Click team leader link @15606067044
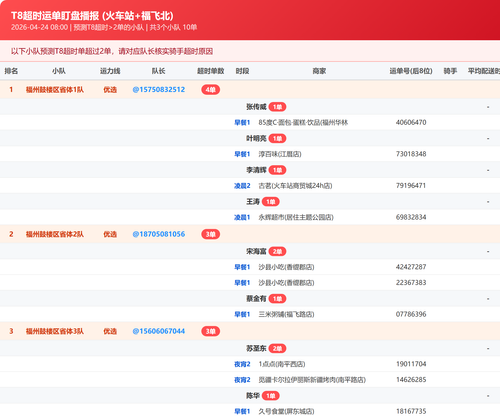 click(159, 331)
